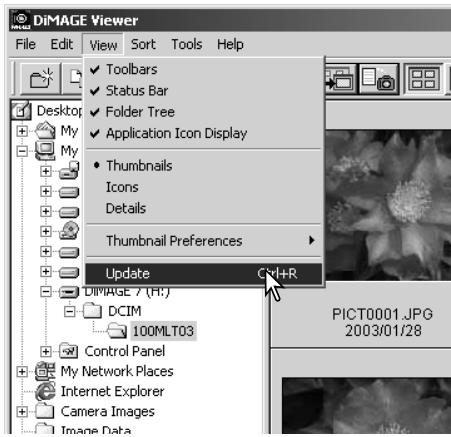Screen dimensions: 451x437
Task: Expand the My Documents tree node
Action: point(22,131)
